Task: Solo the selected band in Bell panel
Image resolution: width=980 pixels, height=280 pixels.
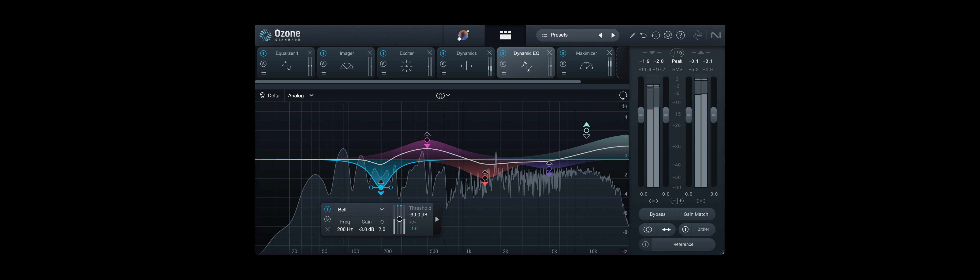Action: (327, 219)
